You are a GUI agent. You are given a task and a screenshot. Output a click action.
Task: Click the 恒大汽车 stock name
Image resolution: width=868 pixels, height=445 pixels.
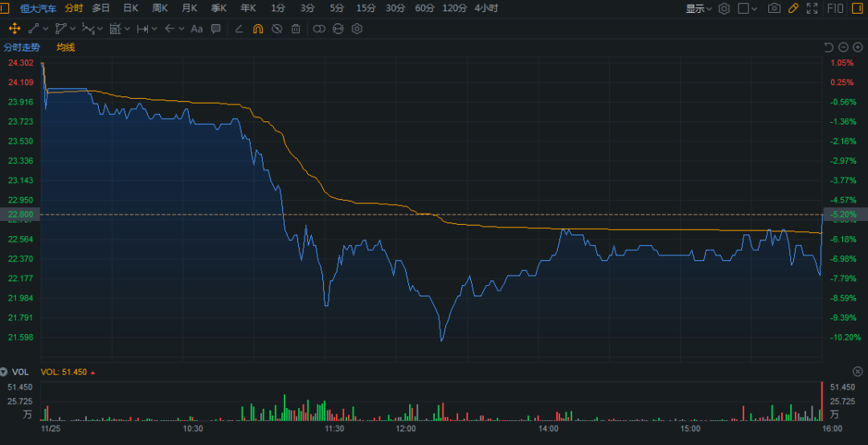[39, 8]
